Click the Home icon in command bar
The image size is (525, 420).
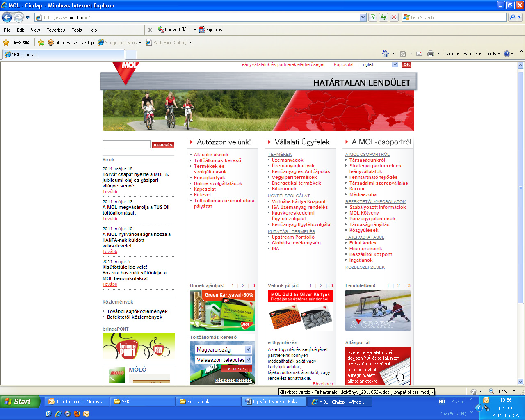(x=385, y=54)
